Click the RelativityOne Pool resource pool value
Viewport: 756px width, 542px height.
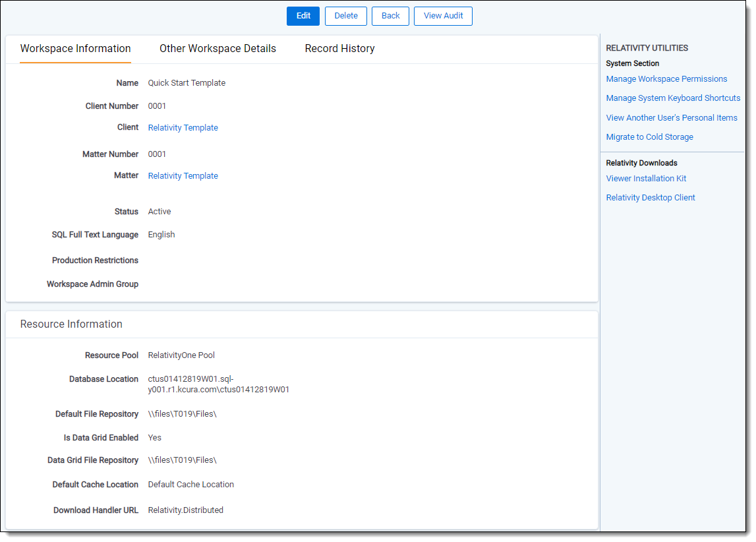point(181,355)
